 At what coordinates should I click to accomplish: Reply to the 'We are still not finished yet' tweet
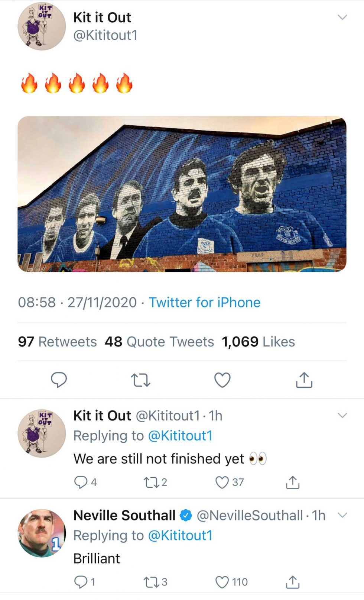click(x=82, y=482)
